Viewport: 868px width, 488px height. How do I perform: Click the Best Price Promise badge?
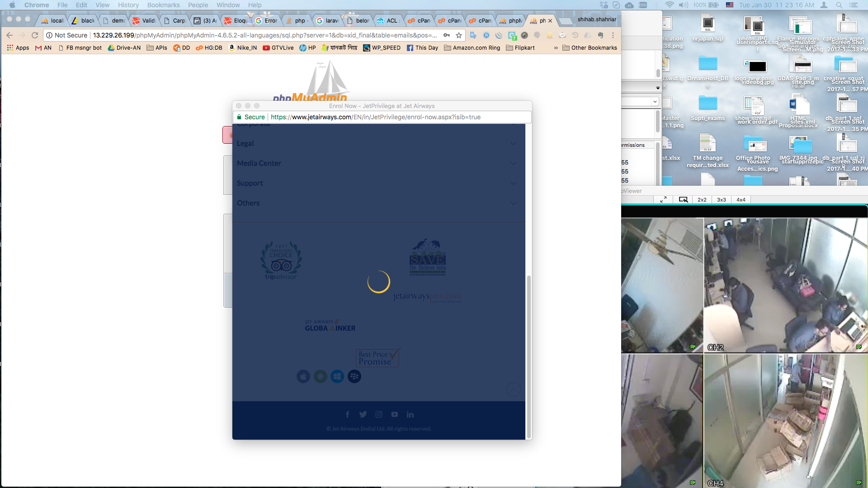378,357
